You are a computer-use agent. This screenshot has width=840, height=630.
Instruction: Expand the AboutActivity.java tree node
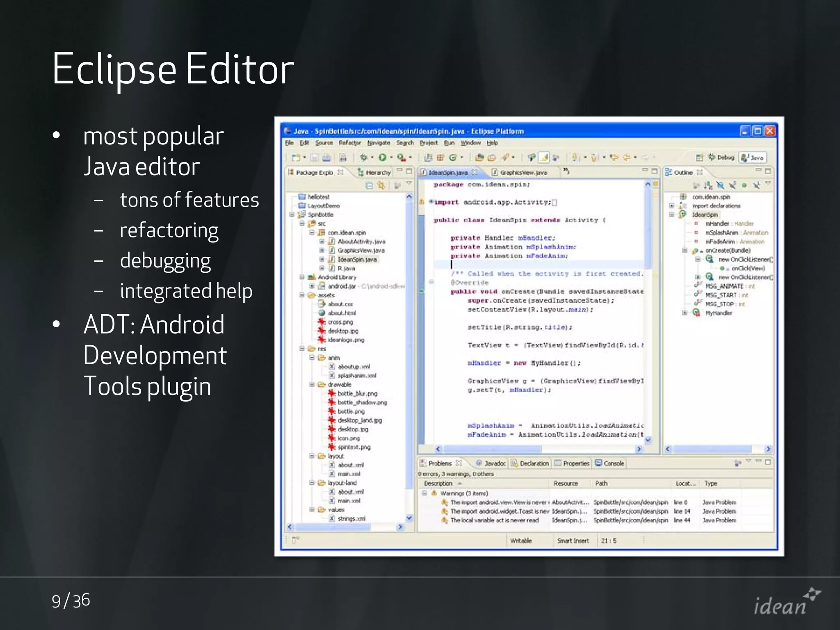point(322,242)
